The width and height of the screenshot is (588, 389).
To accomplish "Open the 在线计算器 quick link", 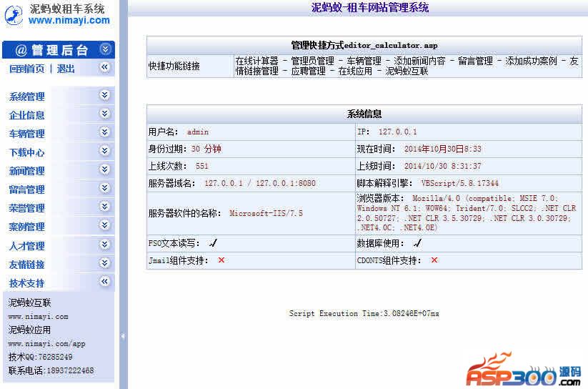I will (x=257, y=61).
